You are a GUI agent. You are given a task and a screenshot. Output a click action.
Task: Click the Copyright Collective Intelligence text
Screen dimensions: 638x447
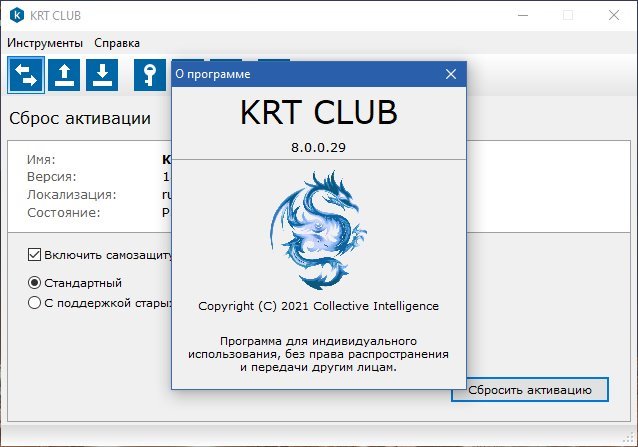point(319,306)
